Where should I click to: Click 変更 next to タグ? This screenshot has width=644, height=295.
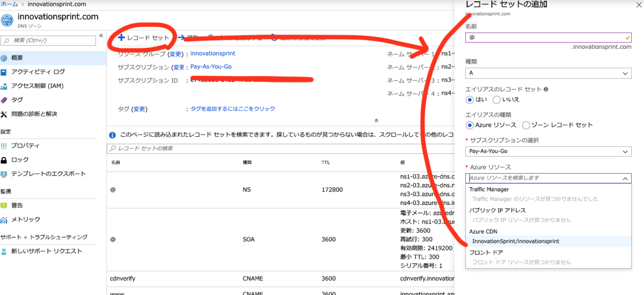(x=140, y=109)
